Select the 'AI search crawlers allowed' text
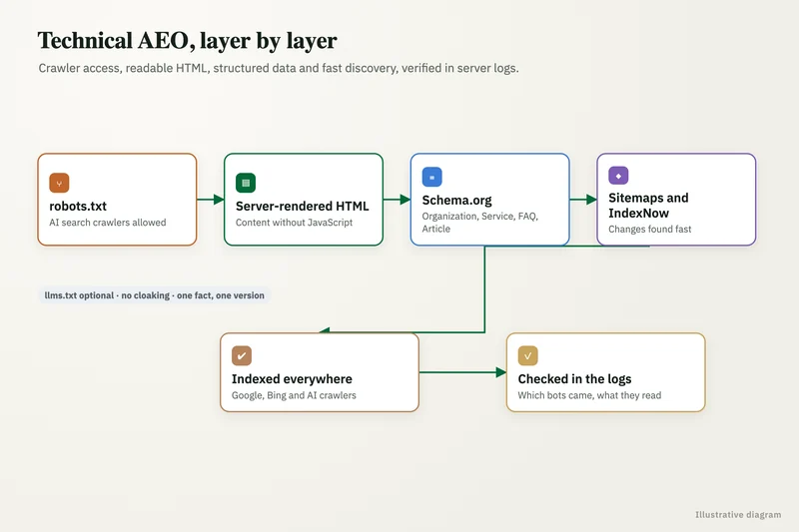Screen dimensions: 799x532 (x=108, y=223)
